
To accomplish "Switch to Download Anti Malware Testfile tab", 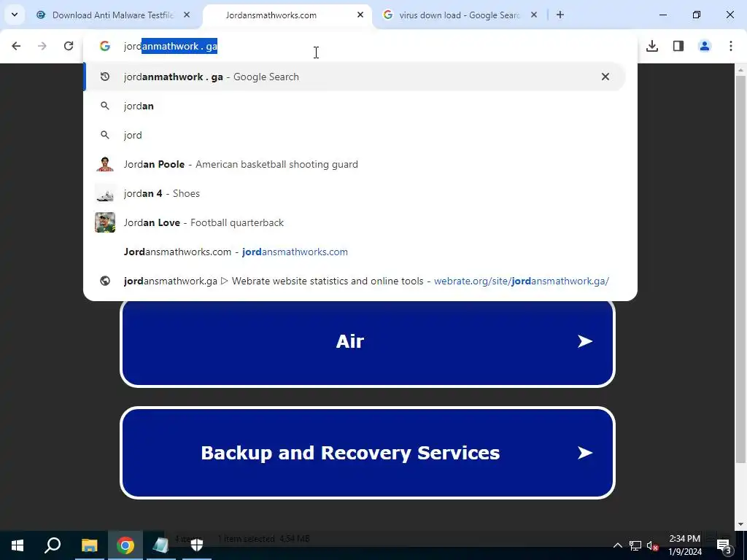I will (112, 15).
